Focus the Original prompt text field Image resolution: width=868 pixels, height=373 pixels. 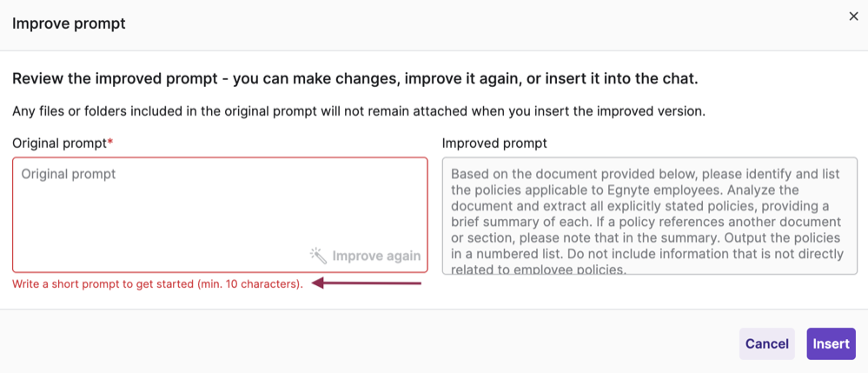pos(221,215)
